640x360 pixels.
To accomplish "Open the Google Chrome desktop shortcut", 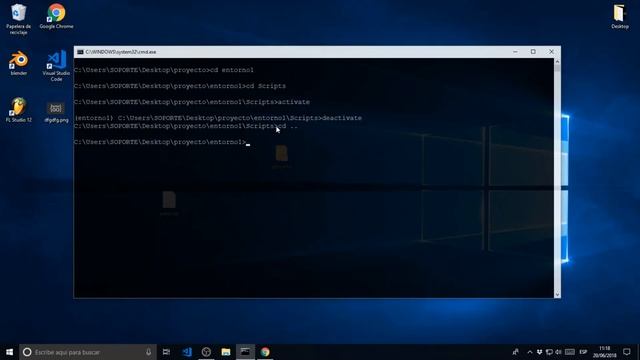I will [x=56, y=16].
